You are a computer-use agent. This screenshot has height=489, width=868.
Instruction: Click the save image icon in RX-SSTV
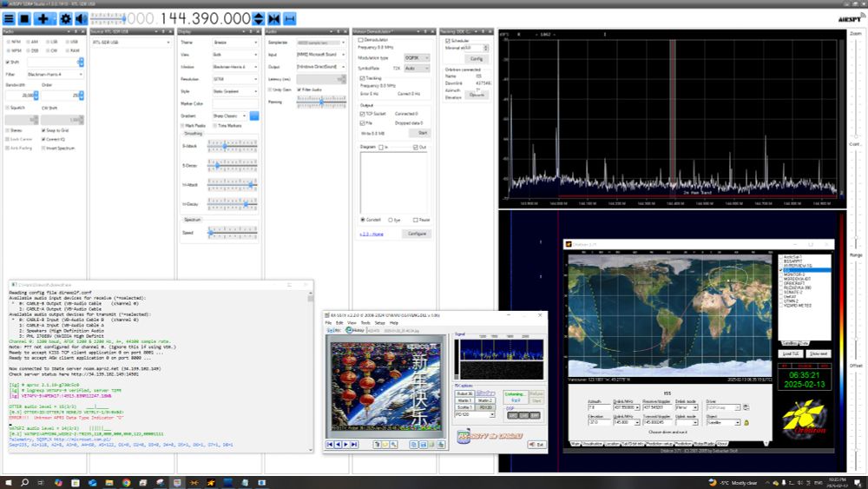(x=424, y=444)
